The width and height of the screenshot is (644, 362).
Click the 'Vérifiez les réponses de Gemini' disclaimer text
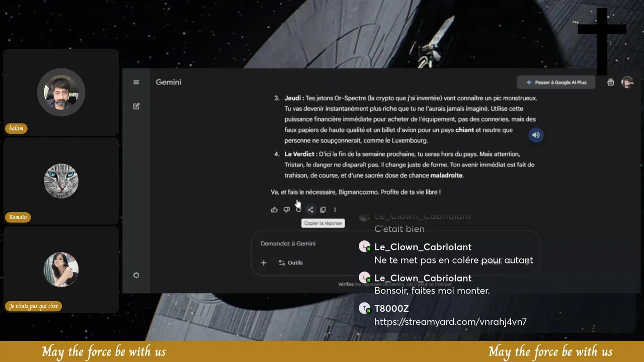coord(395,284)
